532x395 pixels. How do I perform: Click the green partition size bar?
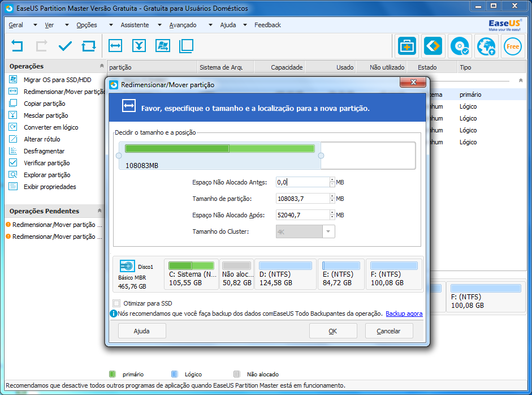(x=220, y=148)
